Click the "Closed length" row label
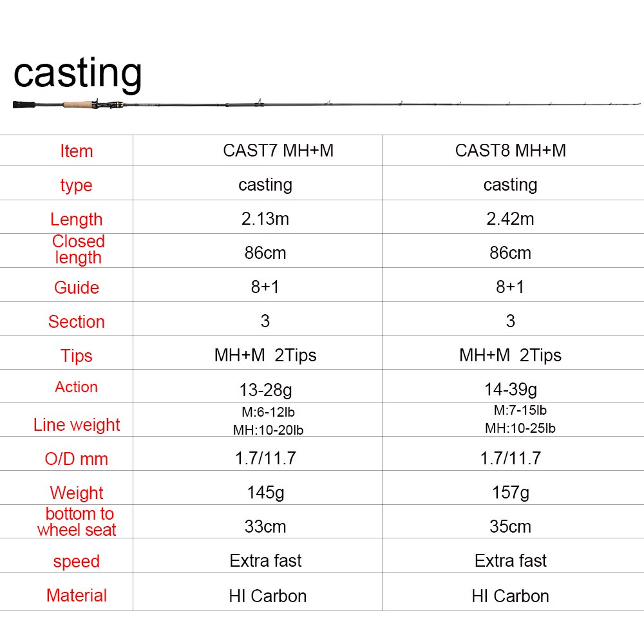Image resolution: width=644 pixels, height=644 pixels. coord(77,249)
